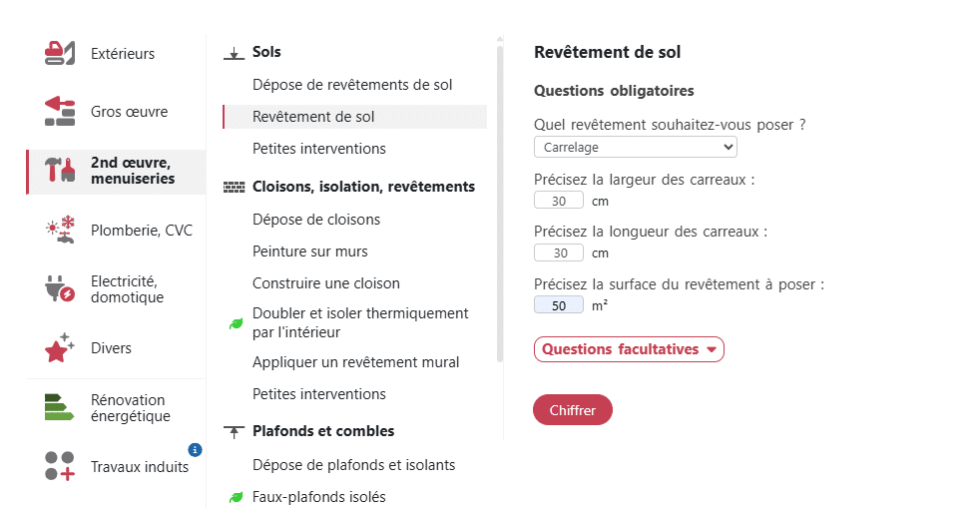
Task: Click the 2nd œuvre hammer and brush icon
Action: (x=61, y=171)
